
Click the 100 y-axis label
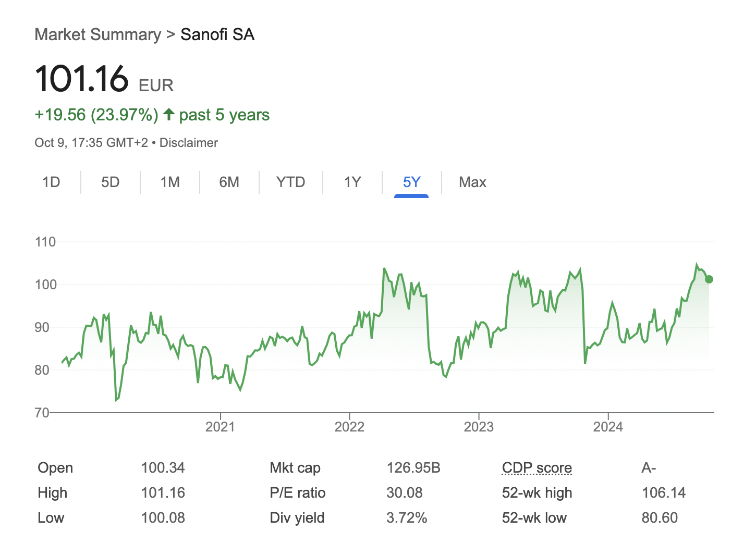[x=45, y=285]
